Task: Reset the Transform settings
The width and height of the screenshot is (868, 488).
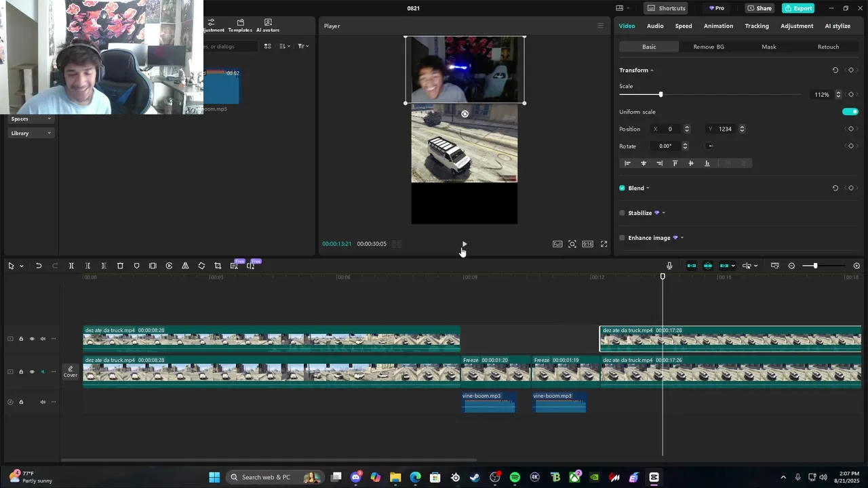Action: [835, 70]
